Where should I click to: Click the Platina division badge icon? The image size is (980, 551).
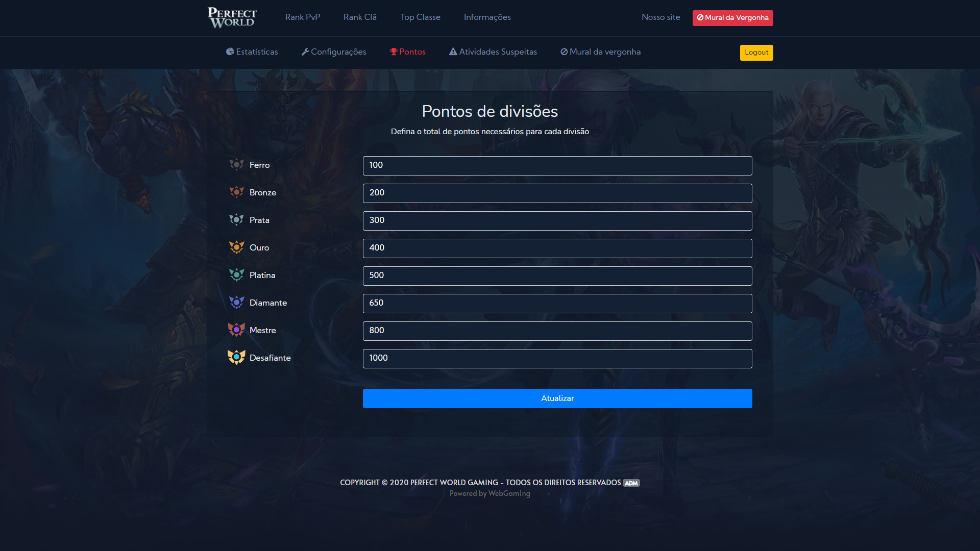coord(236,275)
